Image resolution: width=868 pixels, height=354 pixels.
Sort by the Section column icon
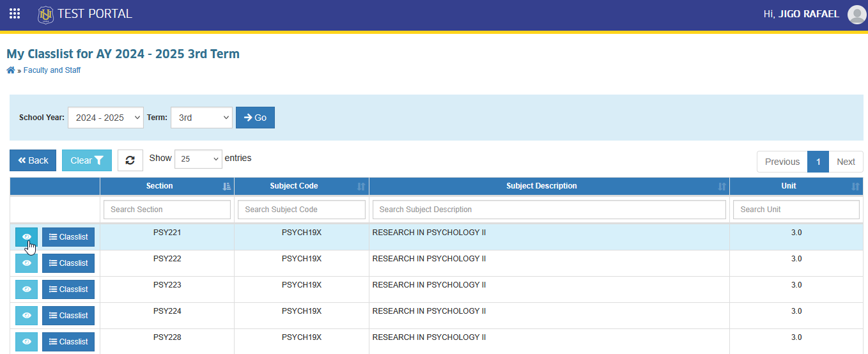pos(227,187)
